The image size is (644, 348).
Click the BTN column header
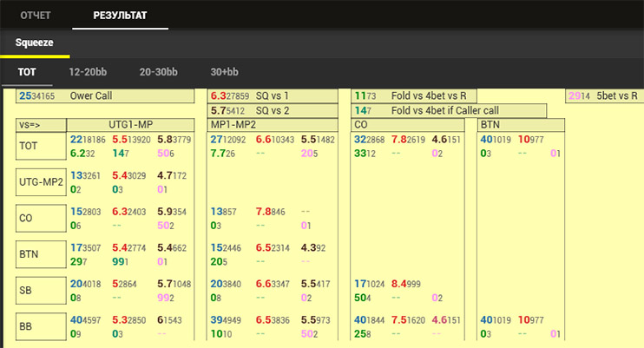[x=521, y=125]
